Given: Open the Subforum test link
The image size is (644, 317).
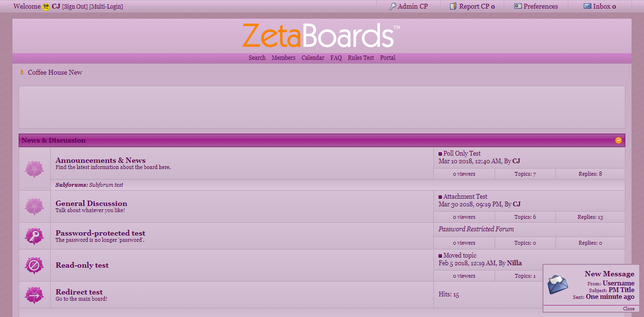Looking at the screenshot, I should [106, 185].
